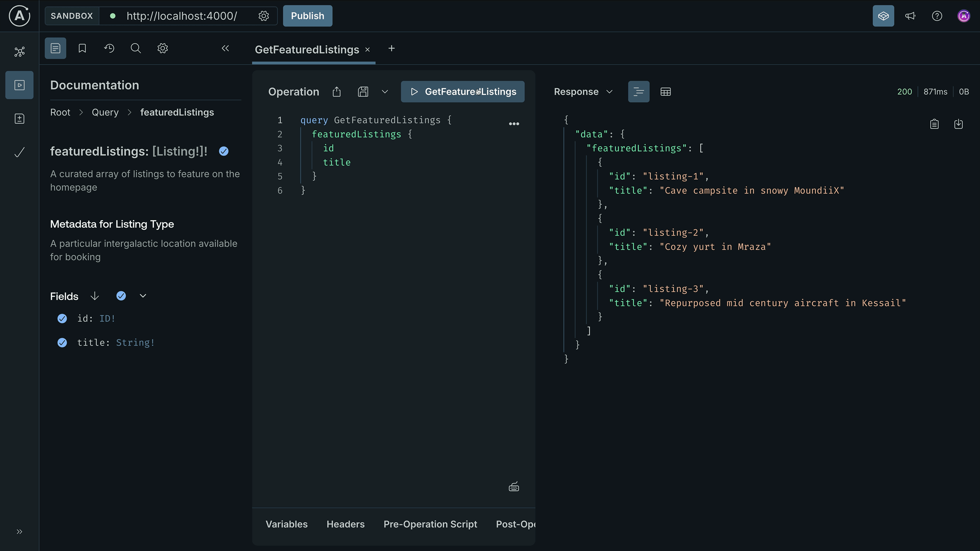Toggle select-all checkbox beside Fields
This screenshot has height=551, width=980.
pos(121,296)
